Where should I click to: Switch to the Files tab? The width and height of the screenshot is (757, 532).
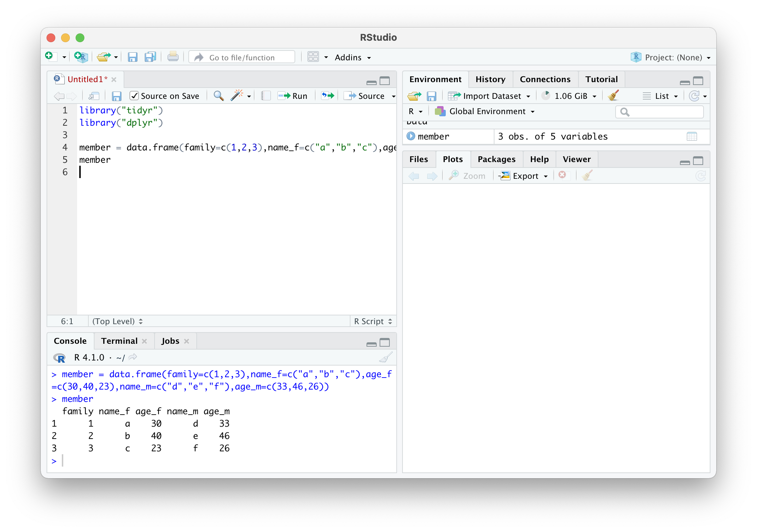tap(418, 159)
